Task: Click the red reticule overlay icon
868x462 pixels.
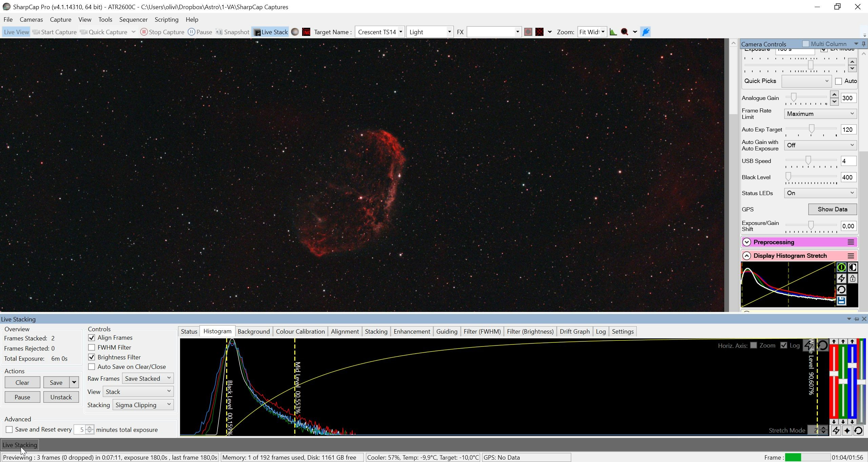Action: pos(539,32)
